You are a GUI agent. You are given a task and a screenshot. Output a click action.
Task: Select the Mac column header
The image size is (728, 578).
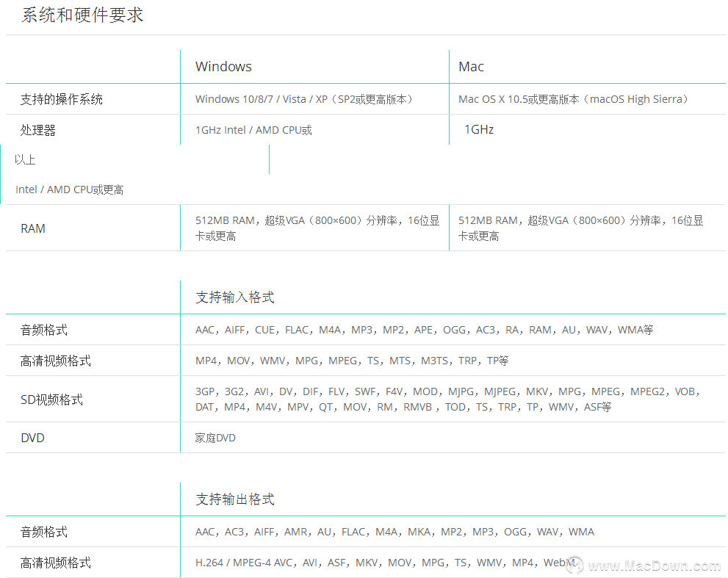click(471, 66)
